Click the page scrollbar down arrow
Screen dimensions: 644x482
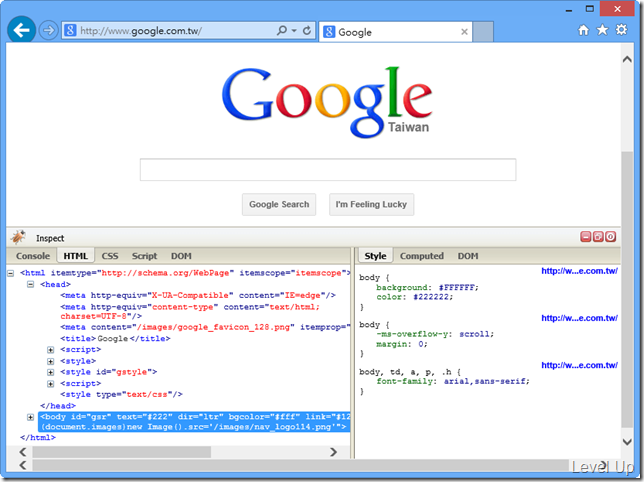coord(627,442)
